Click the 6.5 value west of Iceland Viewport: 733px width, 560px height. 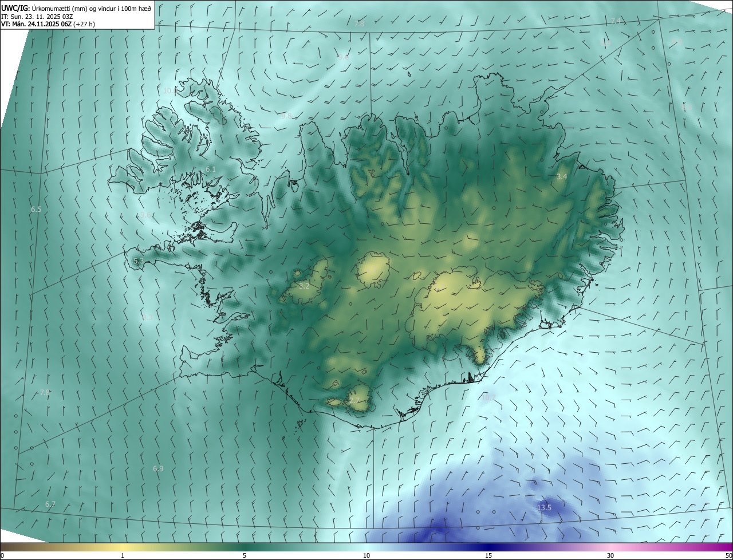coord(36,210)
